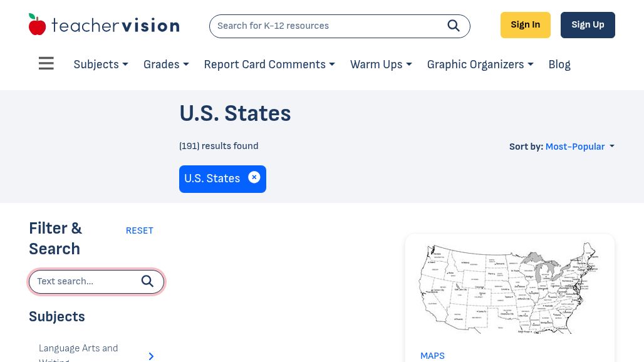Click the yellow Sign In button

pos(525,25)
